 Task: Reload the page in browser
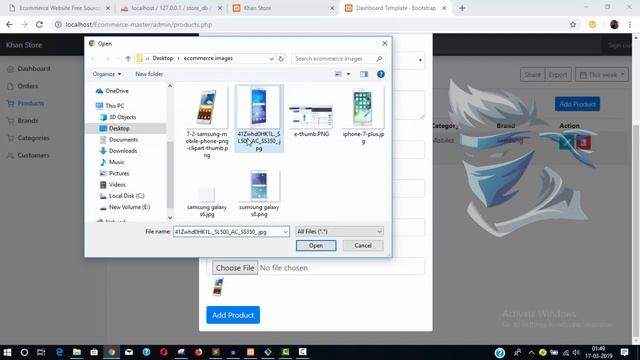[39, 24]
